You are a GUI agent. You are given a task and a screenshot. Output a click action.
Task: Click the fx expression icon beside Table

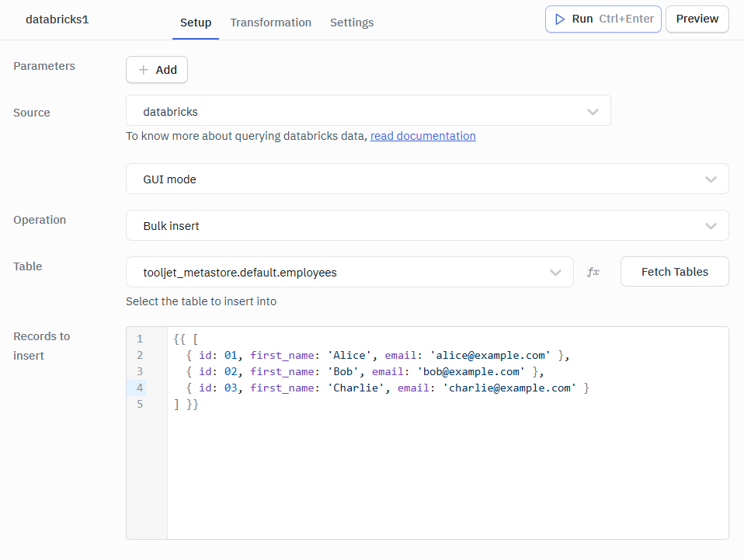[593, 272]
